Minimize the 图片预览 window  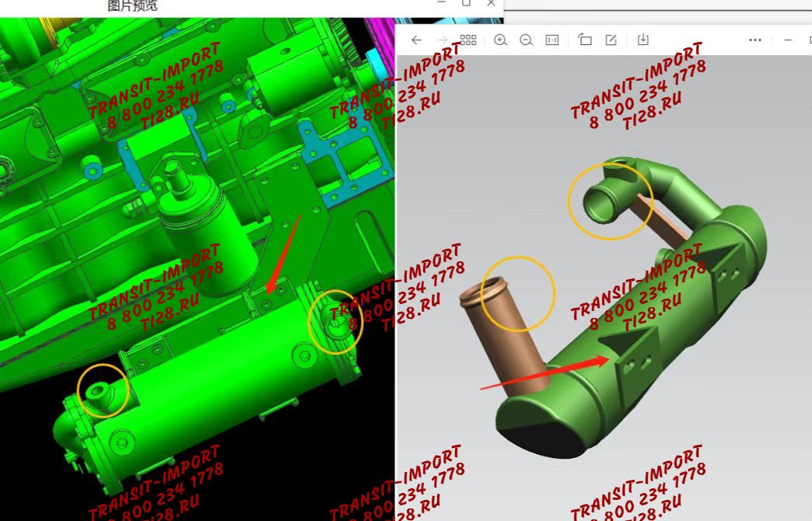coord(441,3)
